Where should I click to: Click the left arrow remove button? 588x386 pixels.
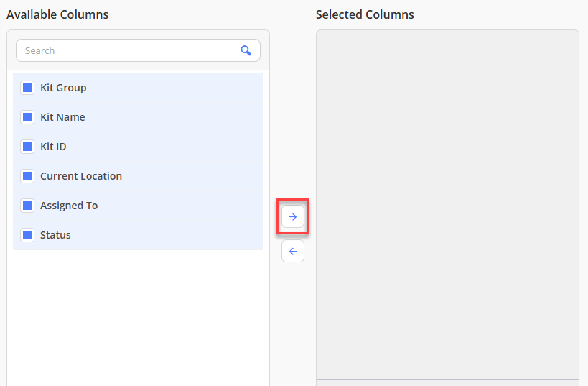pyautogui.click(x=293, y=251)
